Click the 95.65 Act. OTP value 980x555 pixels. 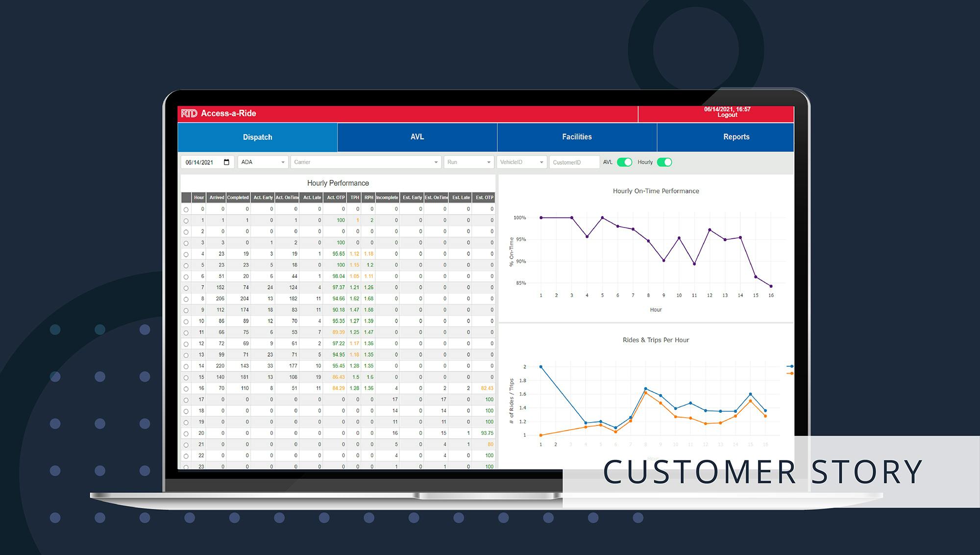point(339,254)
